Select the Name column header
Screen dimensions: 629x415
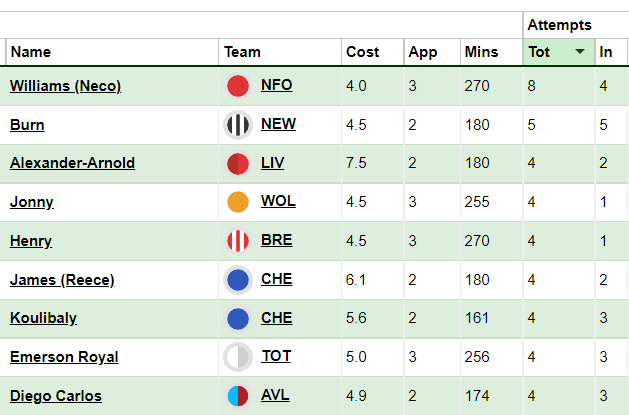point(31,52)
